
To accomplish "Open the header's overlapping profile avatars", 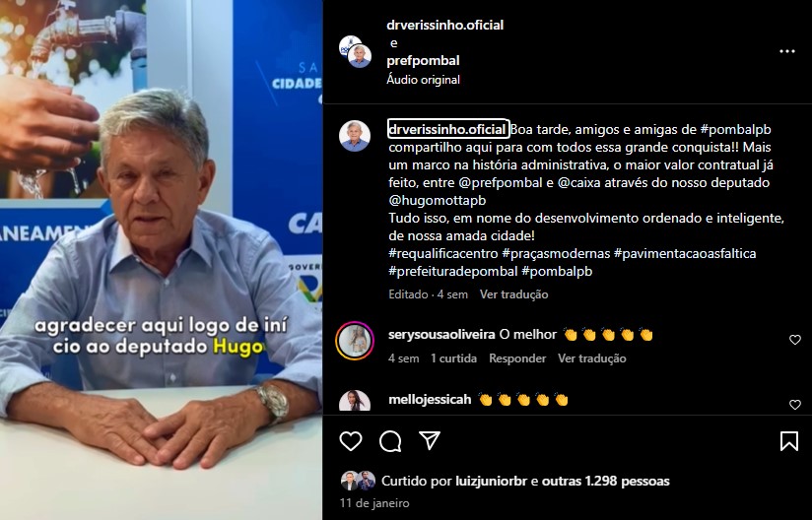I will (x=355, y=52).
